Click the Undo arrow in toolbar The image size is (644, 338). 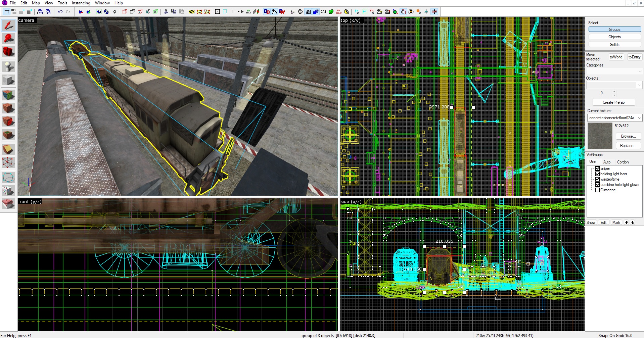(60, 12)
